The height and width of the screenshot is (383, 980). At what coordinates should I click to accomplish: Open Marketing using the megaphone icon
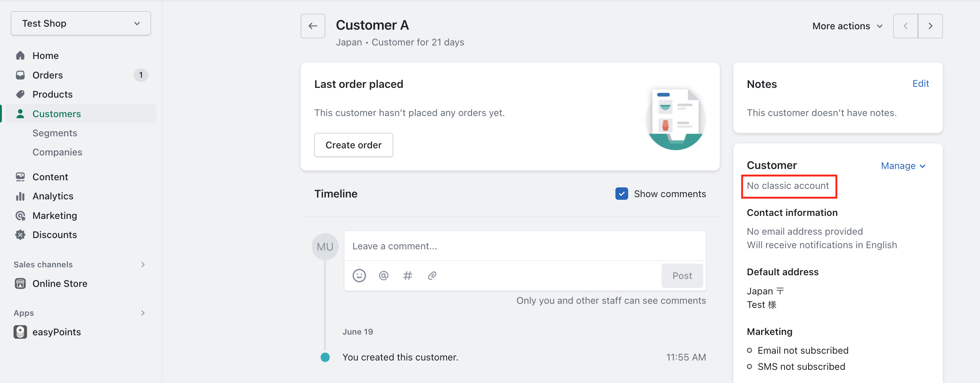21,215
